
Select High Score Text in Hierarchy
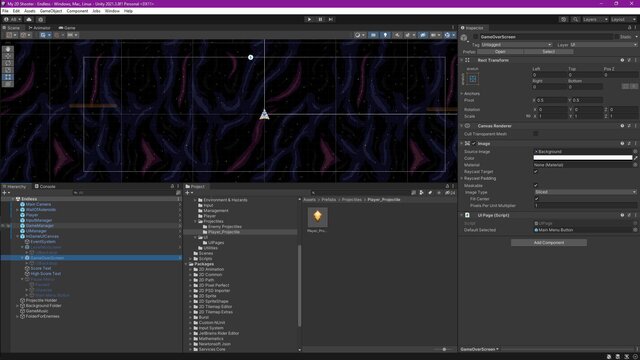[46, 273]
